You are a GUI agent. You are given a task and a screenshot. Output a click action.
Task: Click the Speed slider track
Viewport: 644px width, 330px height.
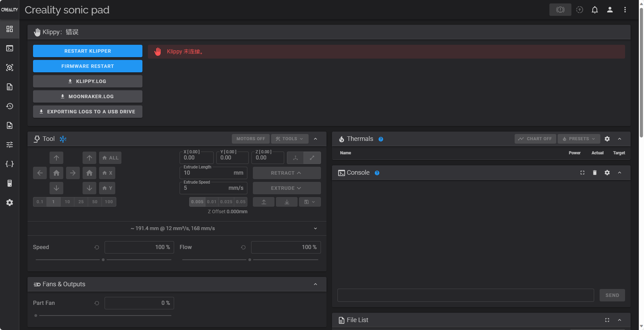[x=103, y=260]
